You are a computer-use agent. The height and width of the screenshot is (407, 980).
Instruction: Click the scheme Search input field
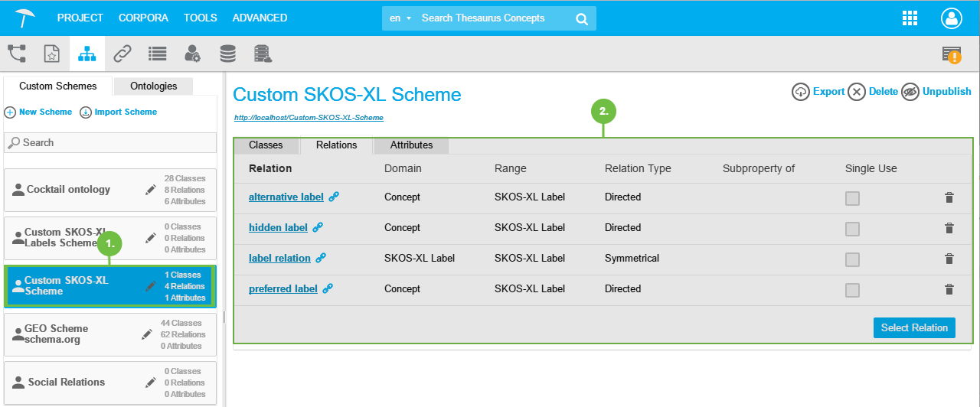[x=110, y=142]
